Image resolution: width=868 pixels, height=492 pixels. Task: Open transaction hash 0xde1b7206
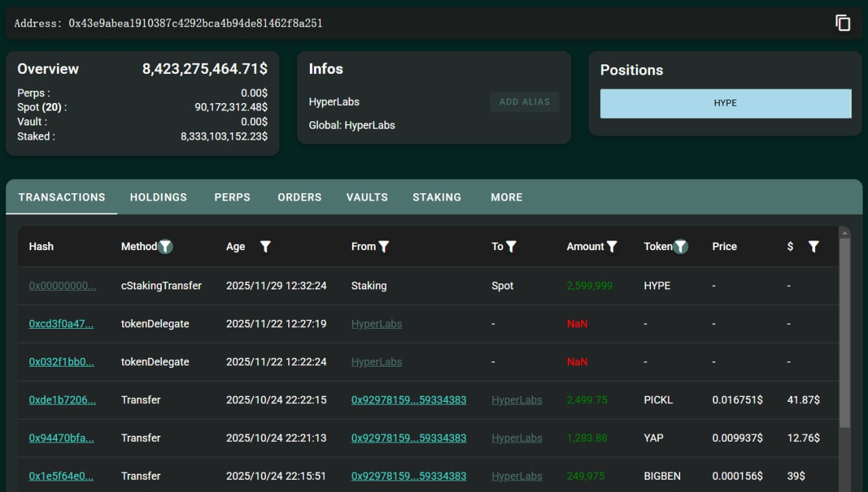coord(62,400)
